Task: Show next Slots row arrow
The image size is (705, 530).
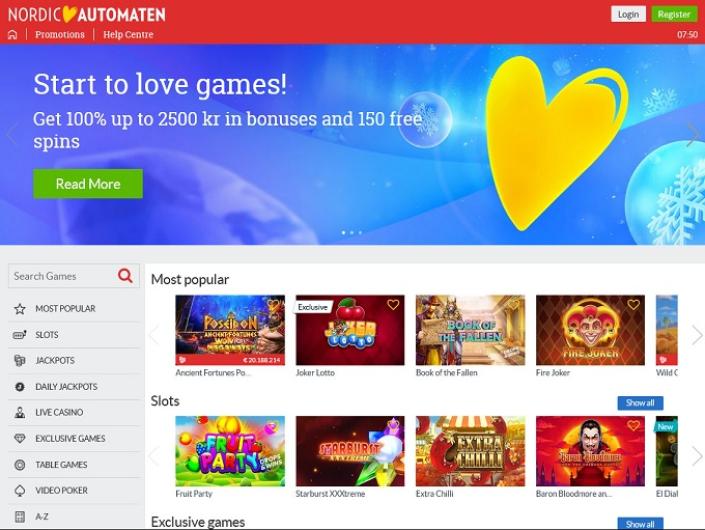Action: 697,456
